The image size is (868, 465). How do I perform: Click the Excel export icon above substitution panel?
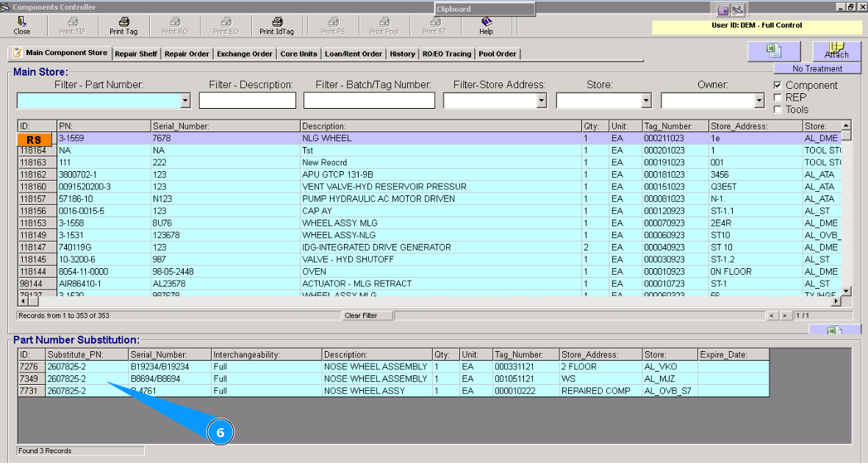(x=835, y=331)
